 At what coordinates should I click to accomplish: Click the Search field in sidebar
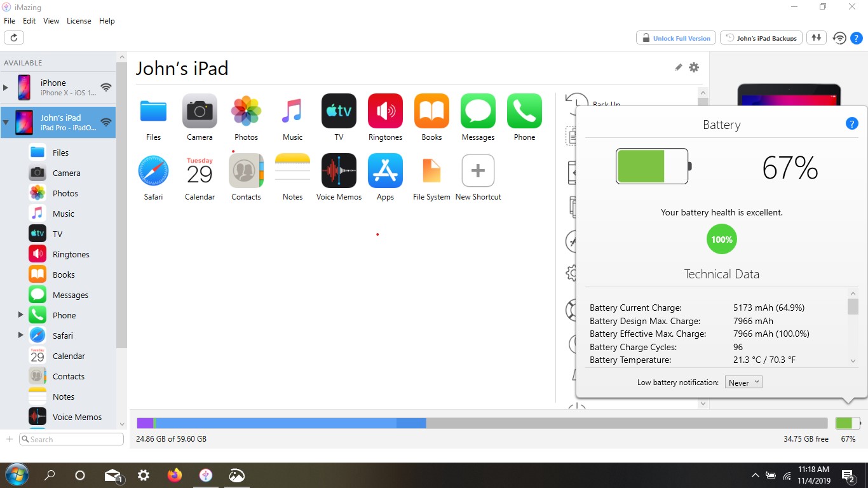[71, 439]
